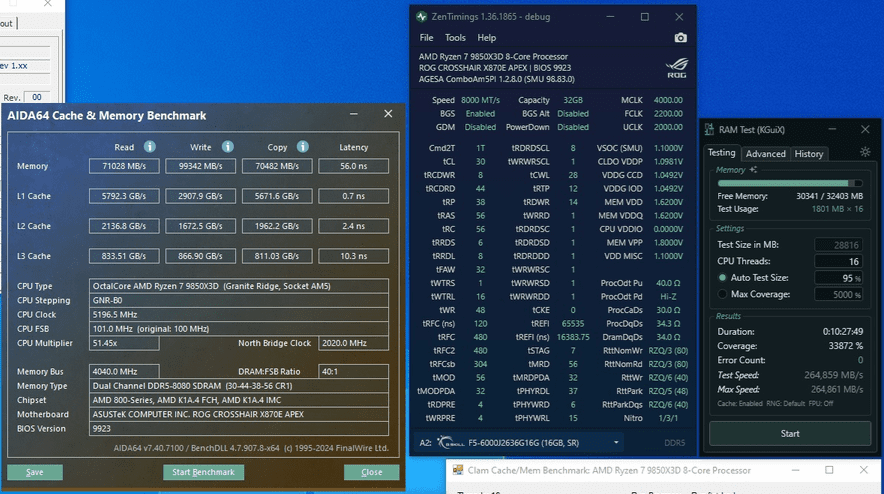Click Memory Copy value 70482 MB/s
Viewport: 884px width, 494px height.
pos(277,166)
